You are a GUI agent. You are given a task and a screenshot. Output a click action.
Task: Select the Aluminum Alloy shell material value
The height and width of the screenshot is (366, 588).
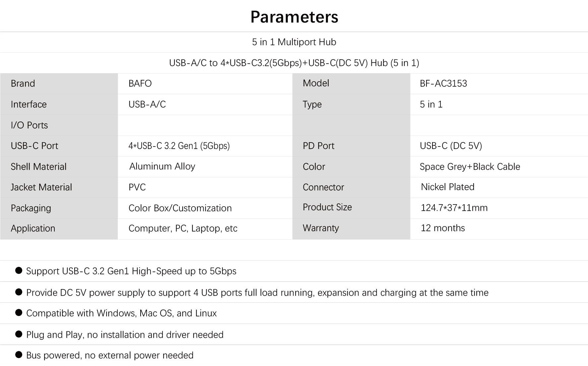[x=162, y=166]
